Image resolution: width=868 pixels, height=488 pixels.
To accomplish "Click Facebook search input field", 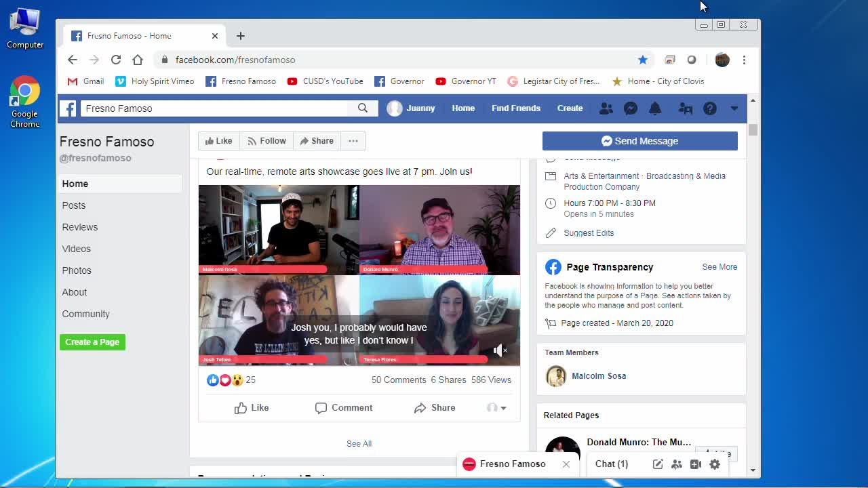I will (215, 108).
